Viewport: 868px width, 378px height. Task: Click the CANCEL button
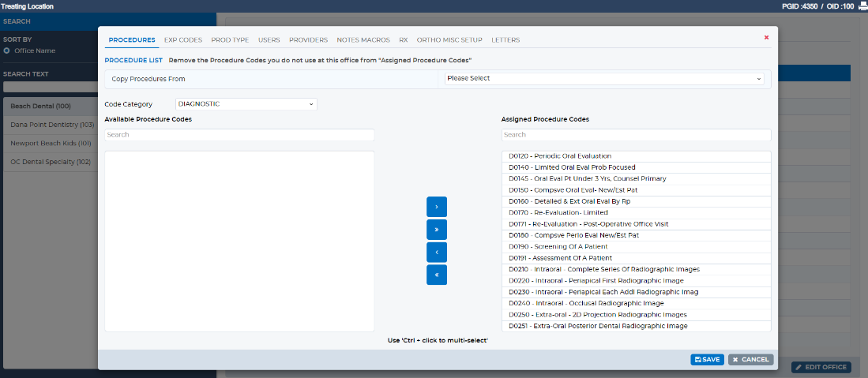pos(750,359)
